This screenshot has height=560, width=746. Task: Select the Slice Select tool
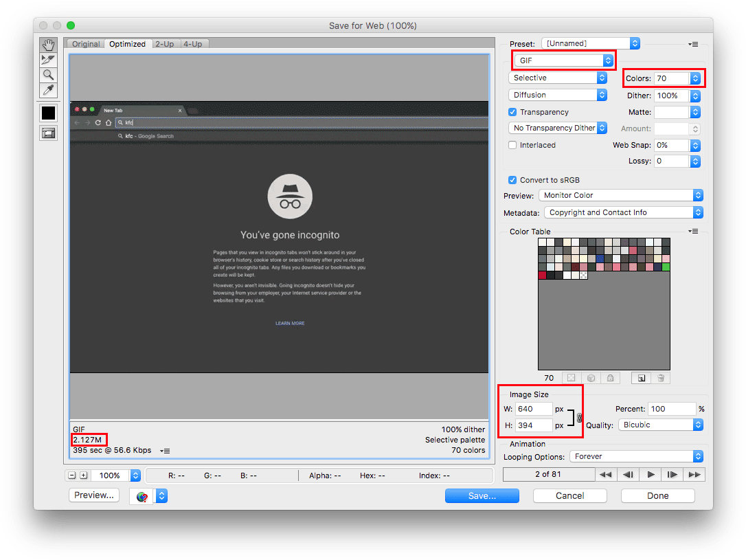click(48, 60)
